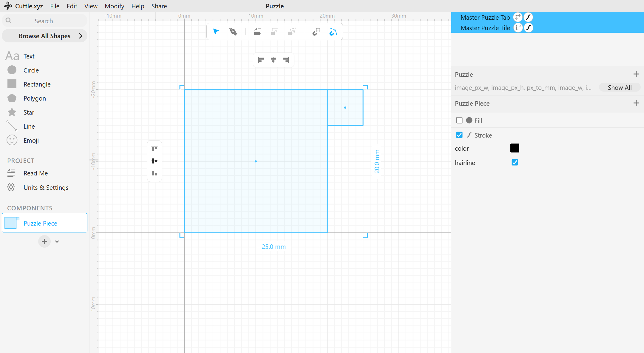Toggle snap to grid magnet icon
Viewport: 644px width, 353px height.
point(316,32)
